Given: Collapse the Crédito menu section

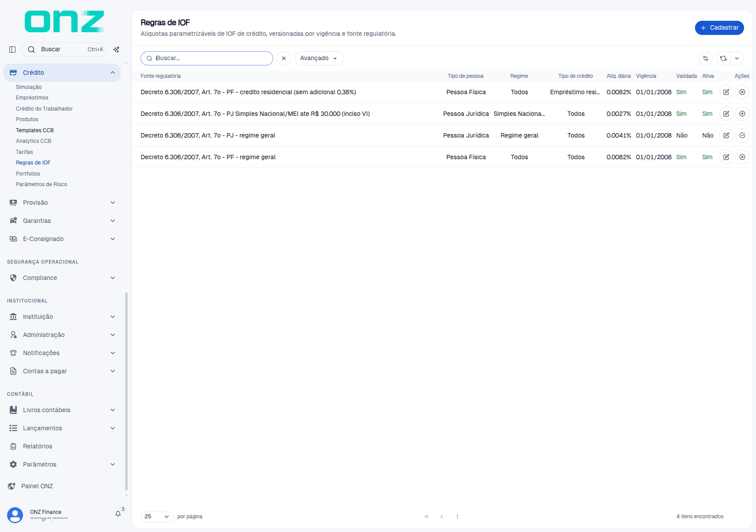Looking at the screenshot, I should [x=62, y=73].
